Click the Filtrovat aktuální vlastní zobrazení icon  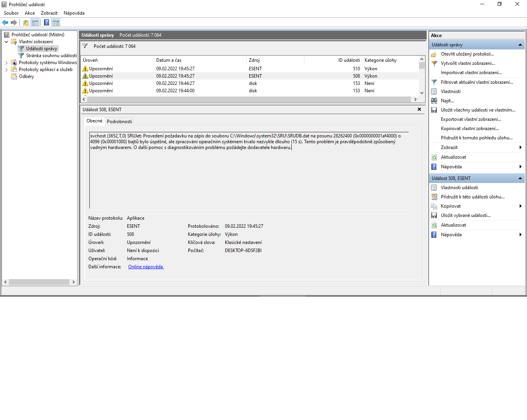point(434,82)
